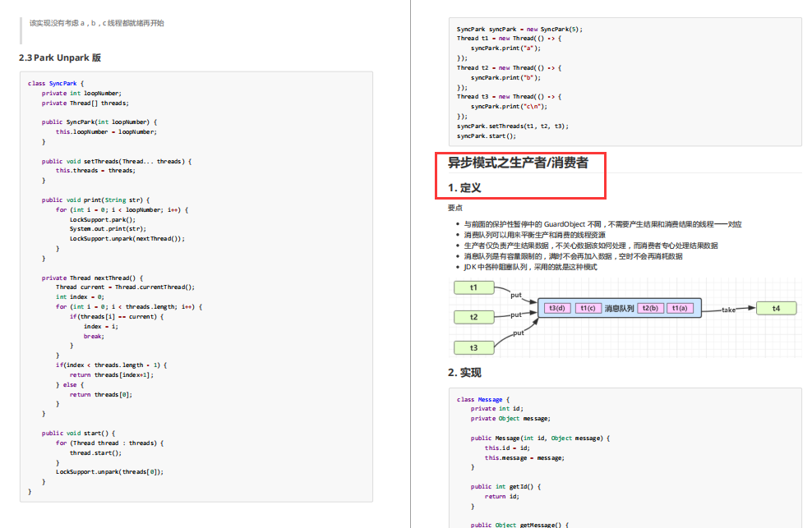812x528 pixels.
Task: Click "private Thread nextThread() {"
Action: [x=93, y=278]
